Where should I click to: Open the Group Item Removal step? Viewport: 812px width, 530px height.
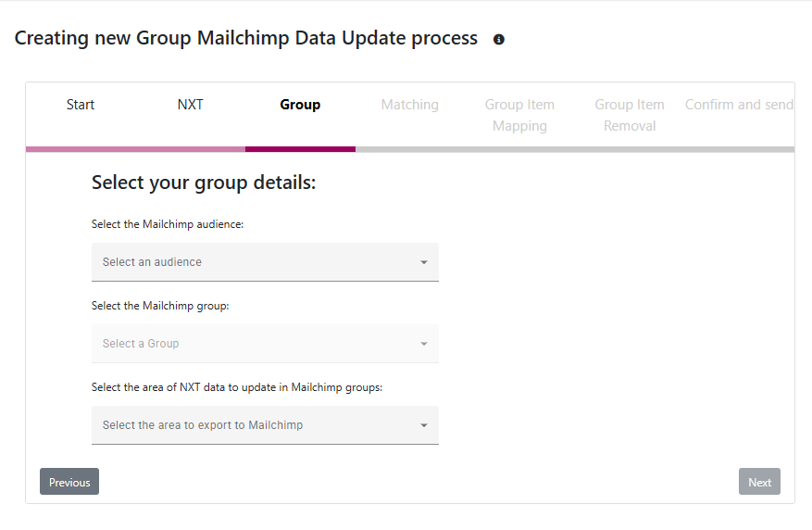coord(630,115)
